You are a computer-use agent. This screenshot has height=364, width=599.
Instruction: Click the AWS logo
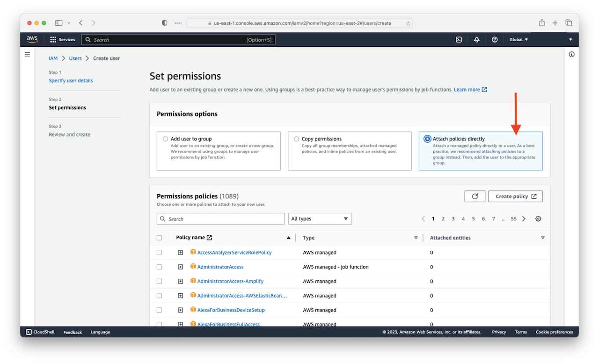coord(32,40)
